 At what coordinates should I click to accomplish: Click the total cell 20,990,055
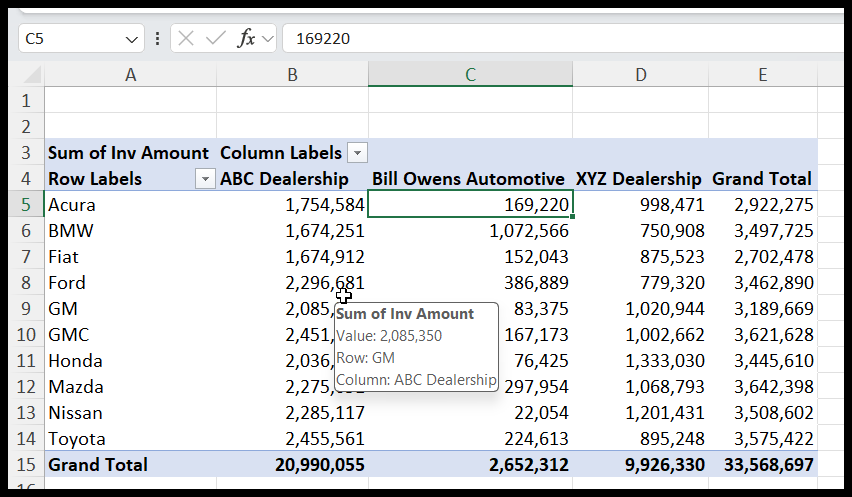point(292,465)
